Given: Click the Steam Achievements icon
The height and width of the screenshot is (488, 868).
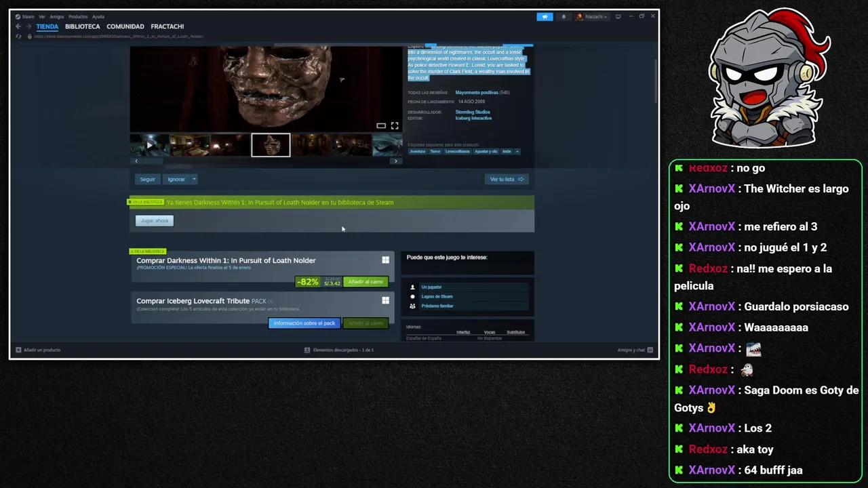Looking at the screenshot, I should (412, 296).
